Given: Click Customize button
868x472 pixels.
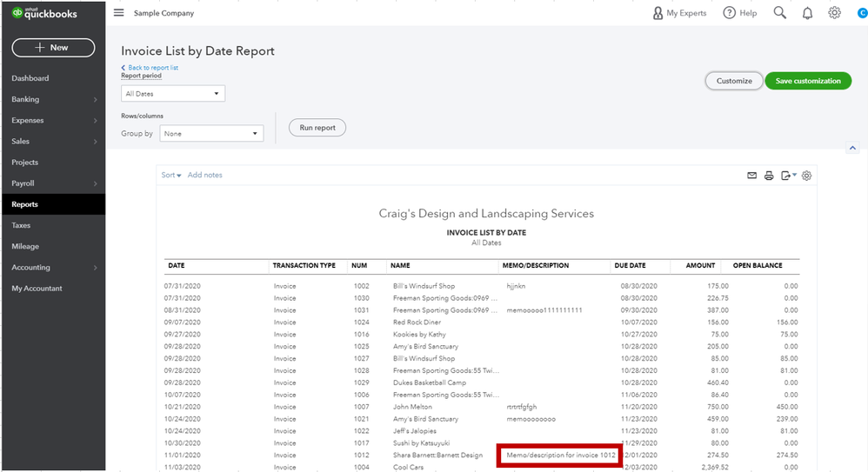Looking at the screenshot, I should (x=734, y=81).
